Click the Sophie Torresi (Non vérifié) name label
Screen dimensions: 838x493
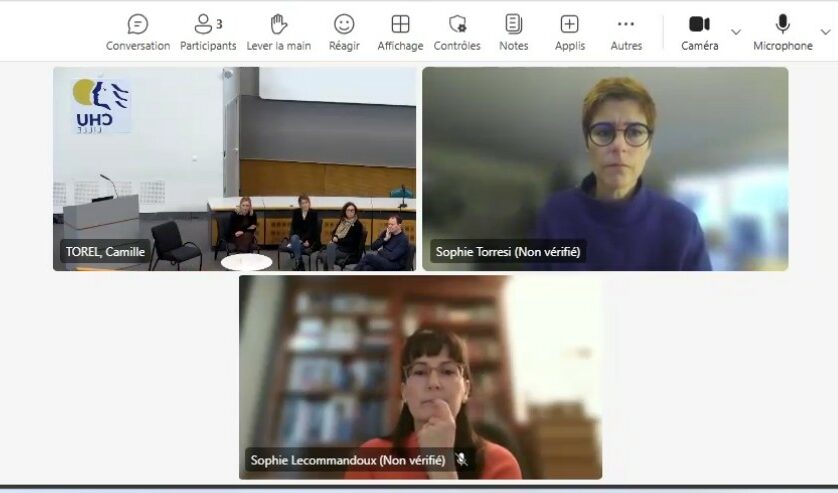point(508,252)
